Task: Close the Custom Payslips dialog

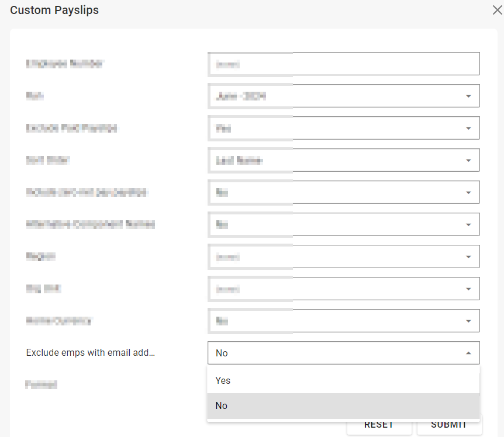Action: click(x=497, y=10)
